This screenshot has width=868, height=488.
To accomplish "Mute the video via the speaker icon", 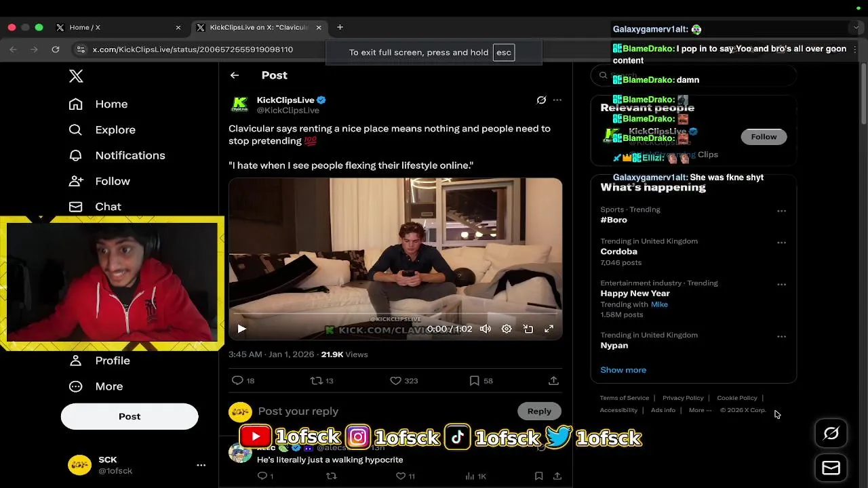I will point(486,329).
